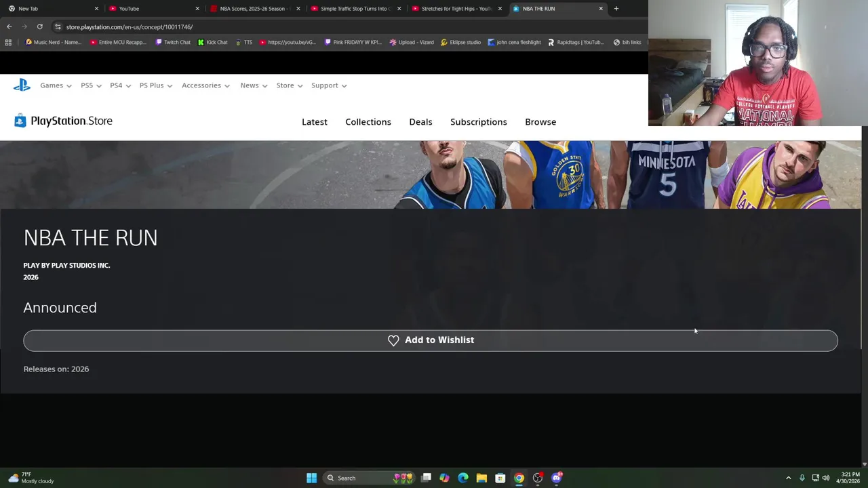Click the PLAY BY PLAY STUDIOS INC. text

coord(66,266)
